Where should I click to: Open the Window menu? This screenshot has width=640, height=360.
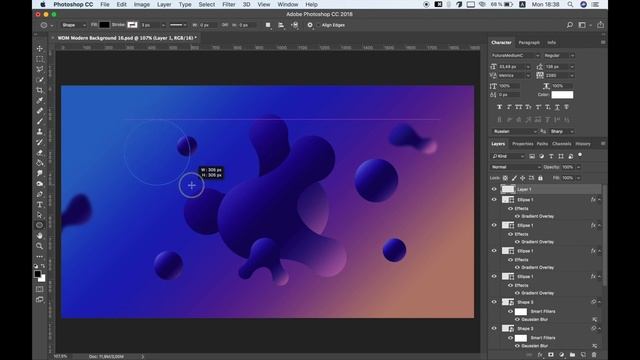[x=288, y=4]
